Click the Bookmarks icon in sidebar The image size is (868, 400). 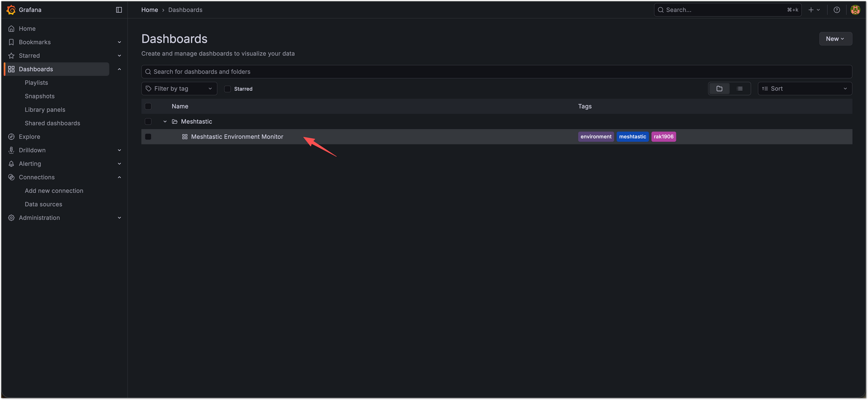coord(11,42)
